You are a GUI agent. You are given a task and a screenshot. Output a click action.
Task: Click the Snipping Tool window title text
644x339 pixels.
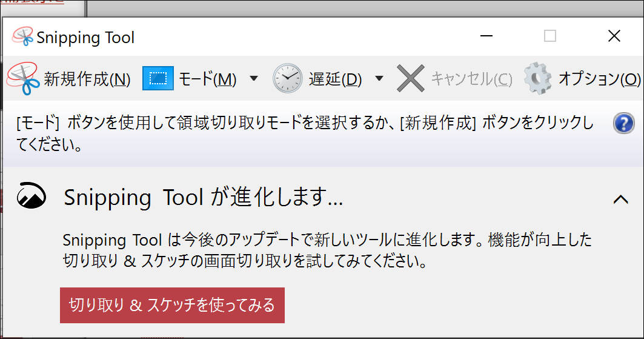click(85, 38)
